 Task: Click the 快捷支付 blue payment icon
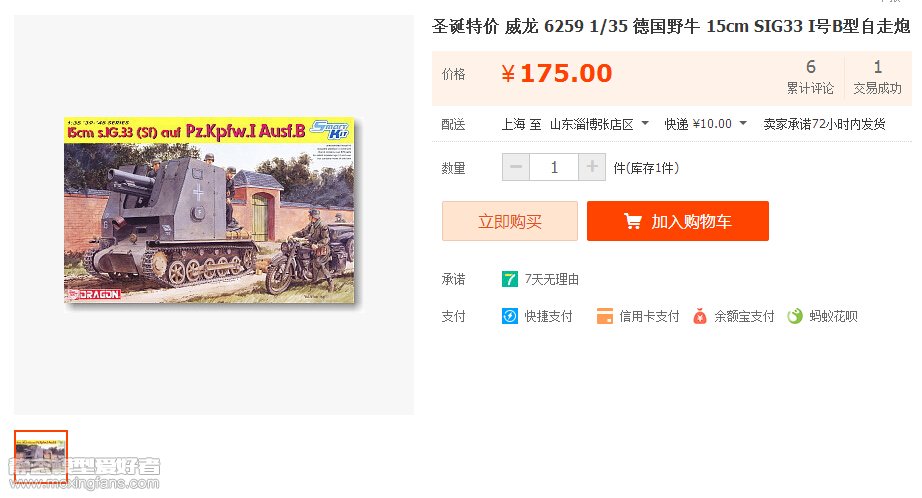[x=509, y=316]
